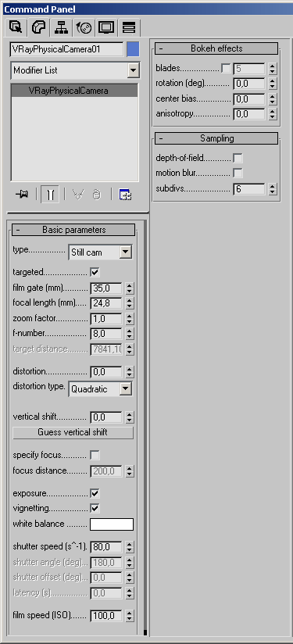Click the focal length value field
293x644 pixels.
[106, 303]
